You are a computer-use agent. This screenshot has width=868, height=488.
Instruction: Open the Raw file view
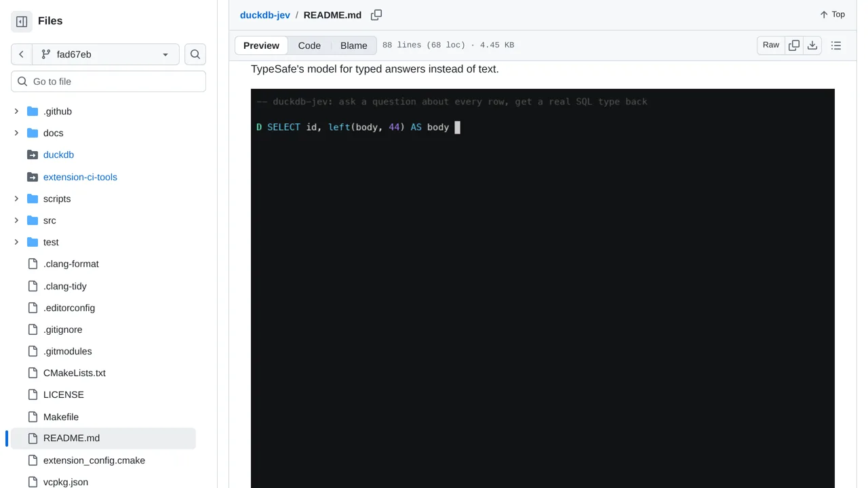771,45
